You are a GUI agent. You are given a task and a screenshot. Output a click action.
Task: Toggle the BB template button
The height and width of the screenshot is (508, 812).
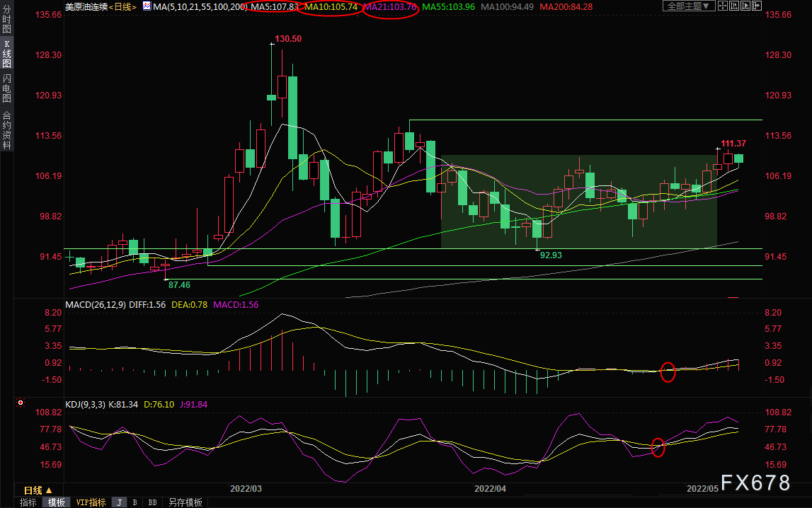153,502
